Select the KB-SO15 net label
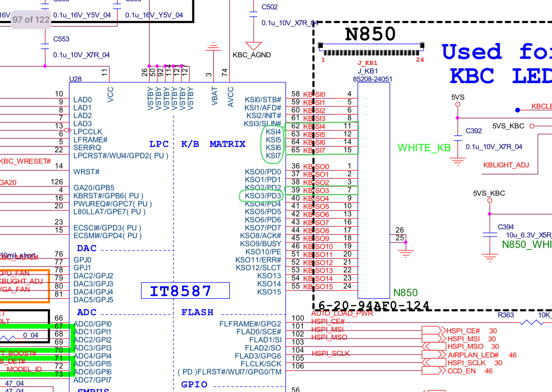This screenshot has height=392, width=552. click(318, 287)
